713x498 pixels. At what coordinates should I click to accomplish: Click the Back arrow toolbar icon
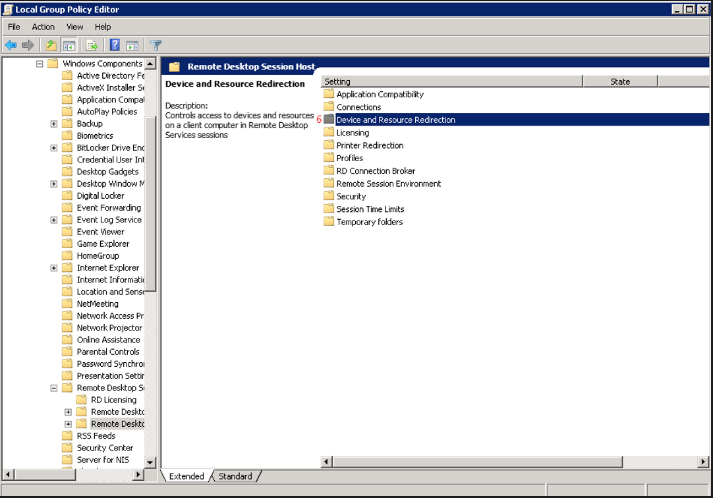(x=11, y=45)
